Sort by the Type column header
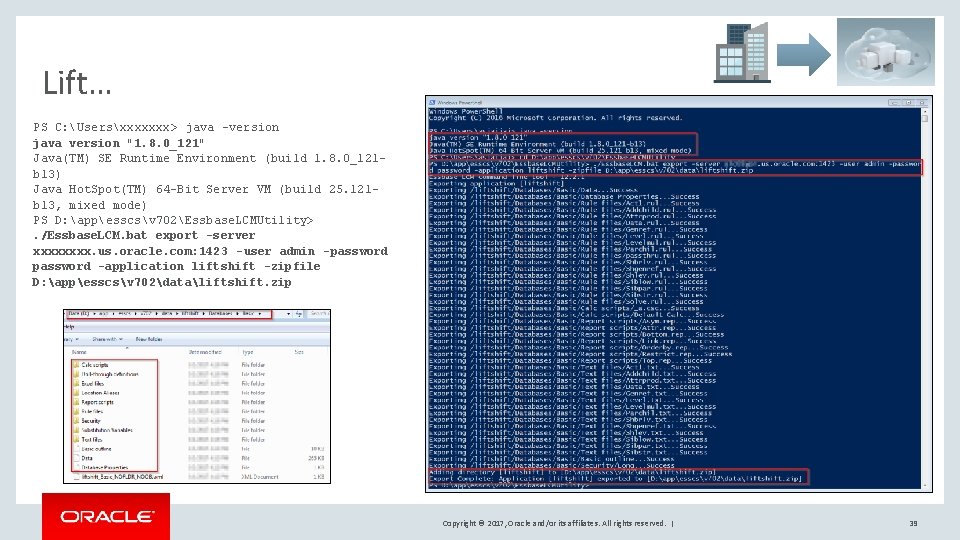Screen dimensions: 960x540 [247, 353]
